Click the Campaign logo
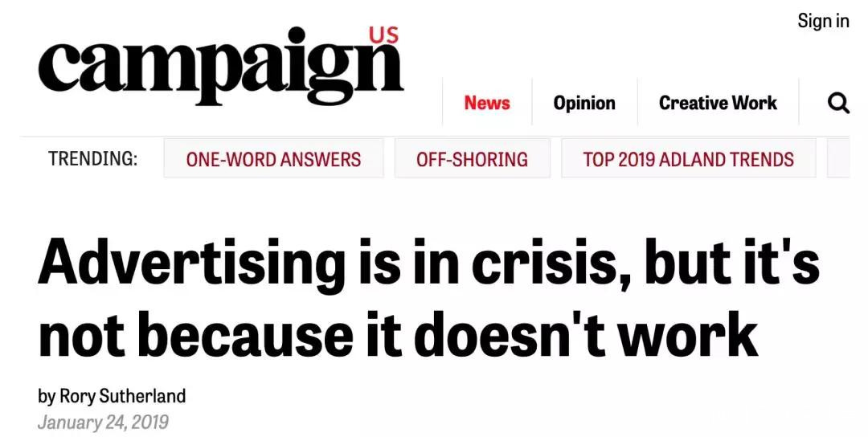 point(219,68)
